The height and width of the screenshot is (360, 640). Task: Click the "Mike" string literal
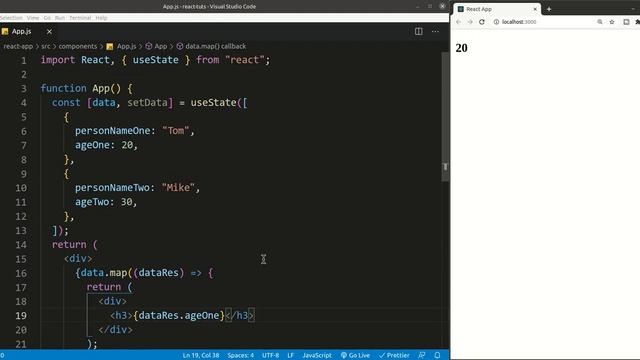tap(178, 188)
